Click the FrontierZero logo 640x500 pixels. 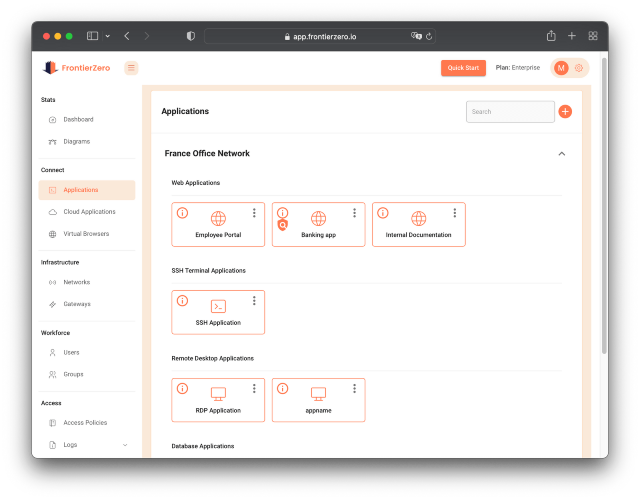click(76, 68)
